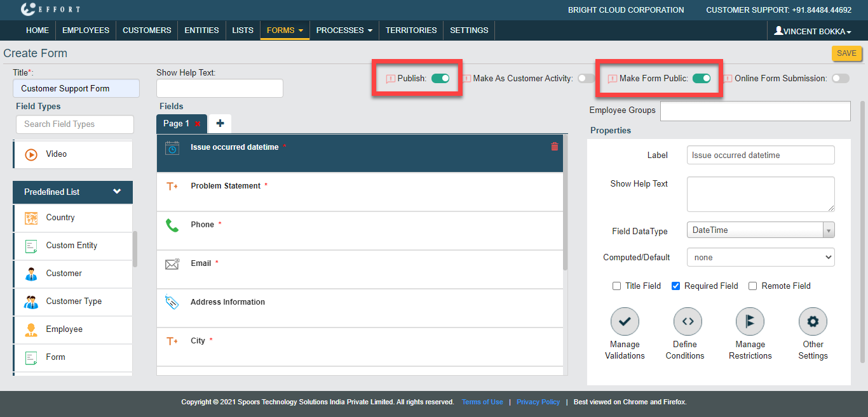Click the Manage Validations checkmark icon
Screen dimensions: 868x417
(624, 322)
